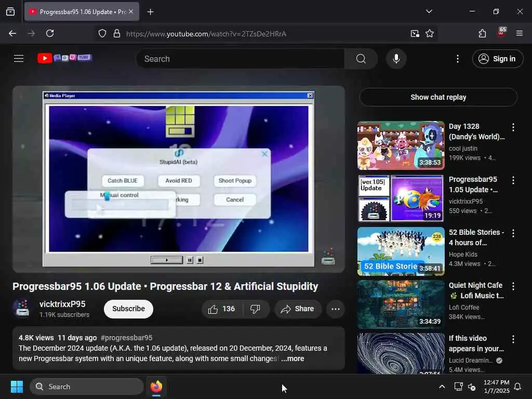Open YouTube settings three-dot menu
The height and width of the screenshot is (399, 532).
(457, 59)
